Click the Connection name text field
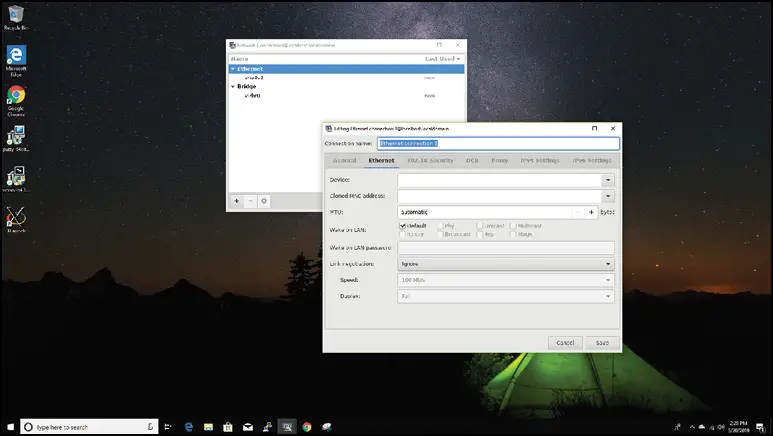 497,143
